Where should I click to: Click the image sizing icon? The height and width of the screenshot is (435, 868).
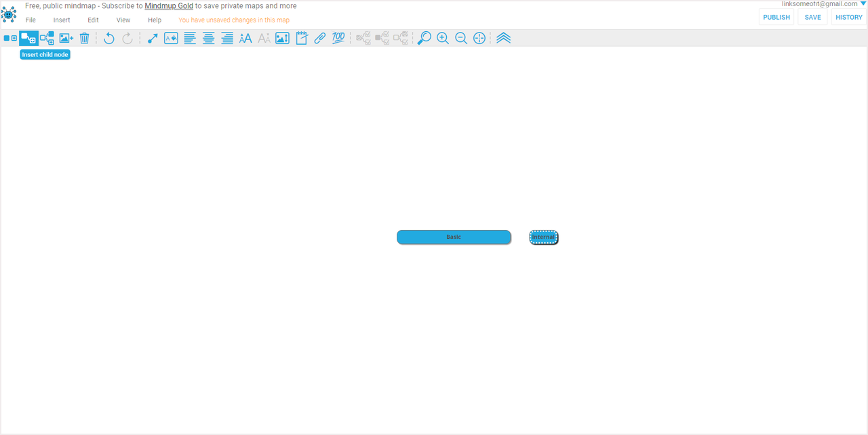[x=282, y=38]
